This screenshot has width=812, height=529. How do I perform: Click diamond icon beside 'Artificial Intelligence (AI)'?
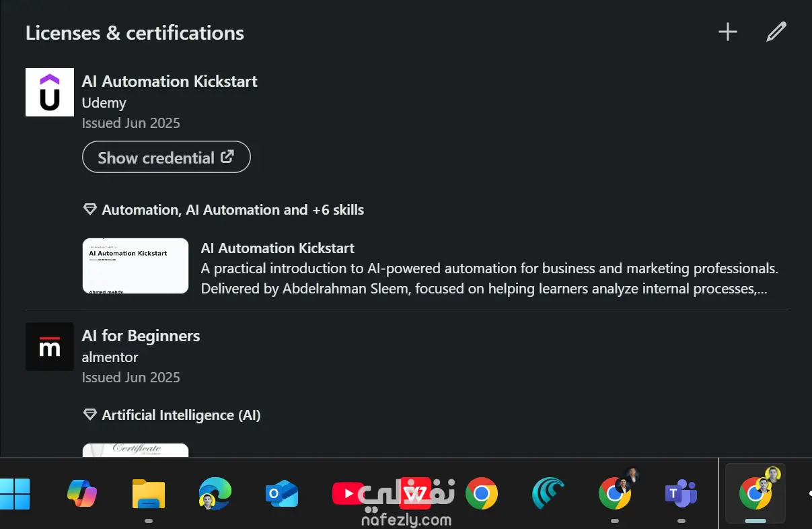click(x=89, y=415)
